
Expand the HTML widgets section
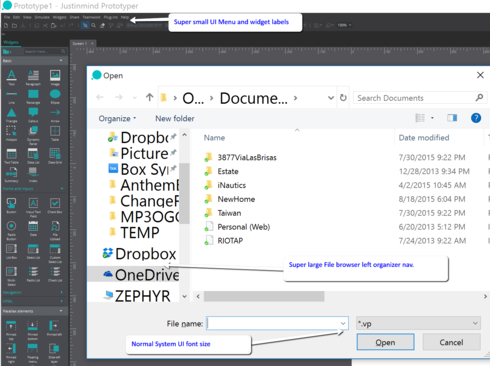pyautogui.click(x=62, y=301)
